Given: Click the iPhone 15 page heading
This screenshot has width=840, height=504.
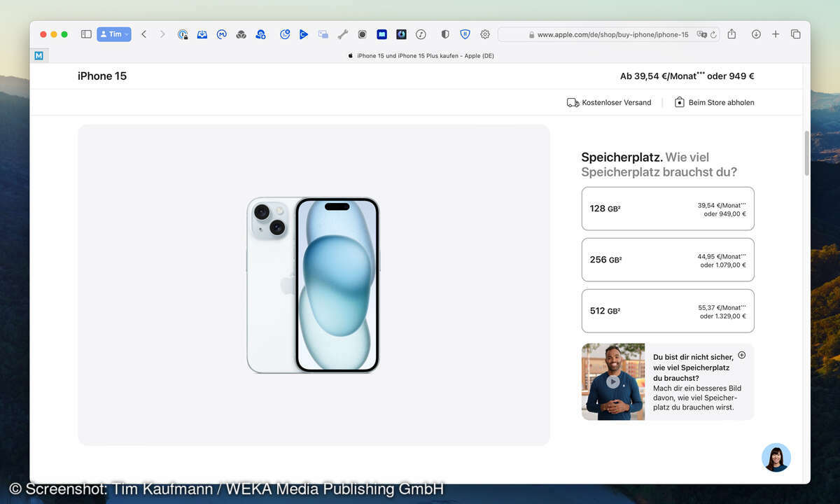Looking at the screenshot, I should [x=102, y=76].
